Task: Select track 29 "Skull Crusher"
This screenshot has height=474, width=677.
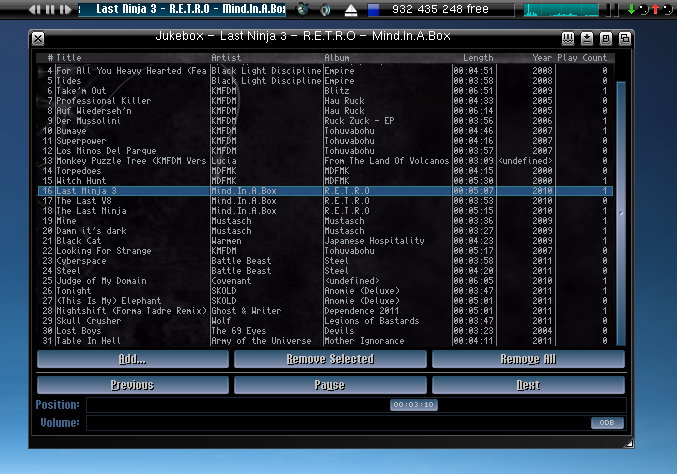Action: coord(325,321)
